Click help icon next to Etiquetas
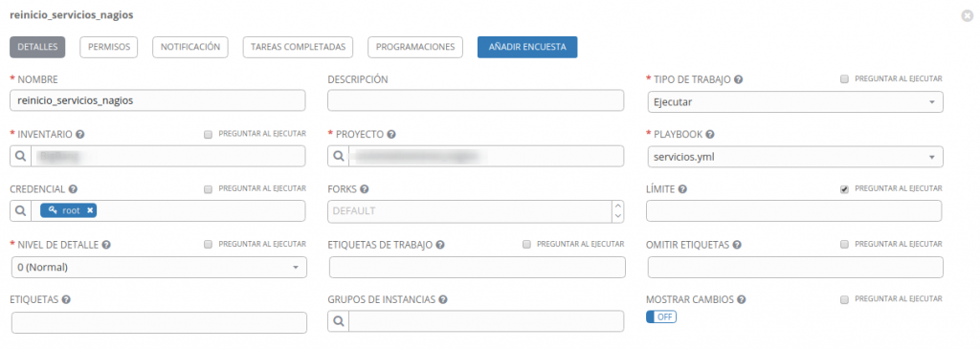 coord(66,299)
